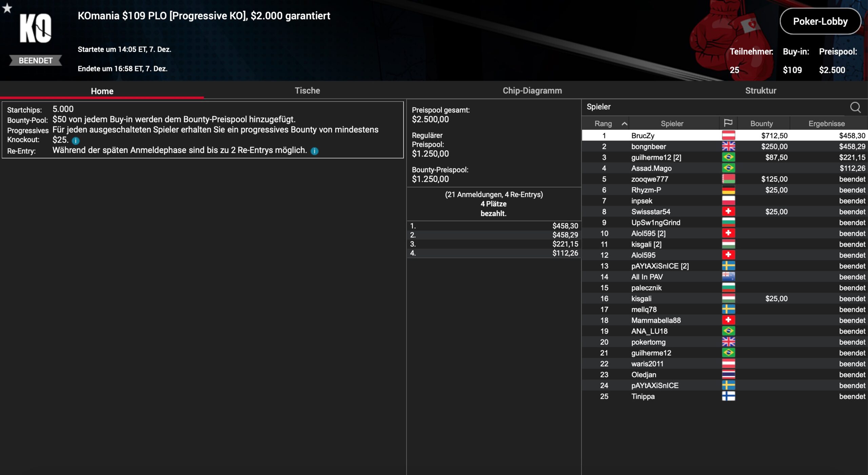Sort players by Bounty column

(x=762, y=123)
